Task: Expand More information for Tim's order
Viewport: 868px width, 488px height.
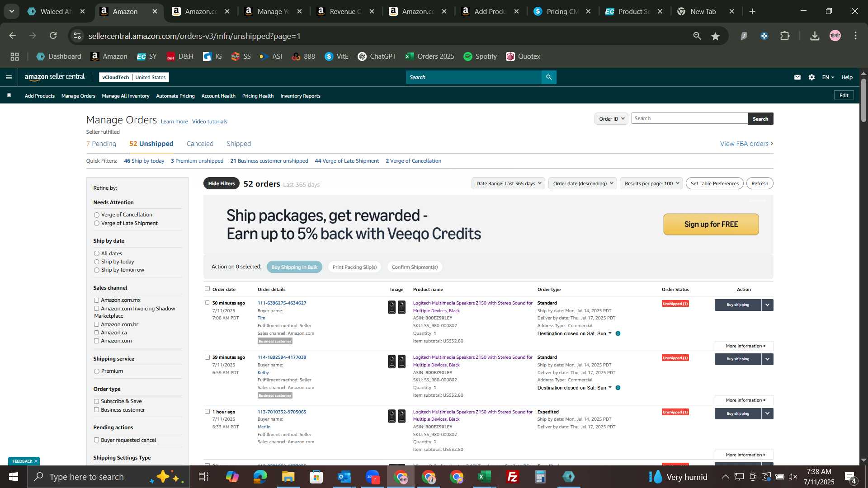Action: click(x=744, y=346)
